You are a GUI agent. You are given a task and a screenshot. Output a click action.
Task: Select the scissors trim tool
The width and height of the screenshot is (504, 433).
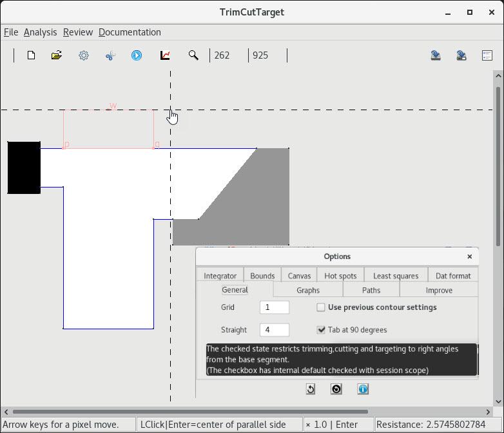(x=110, y=55)
